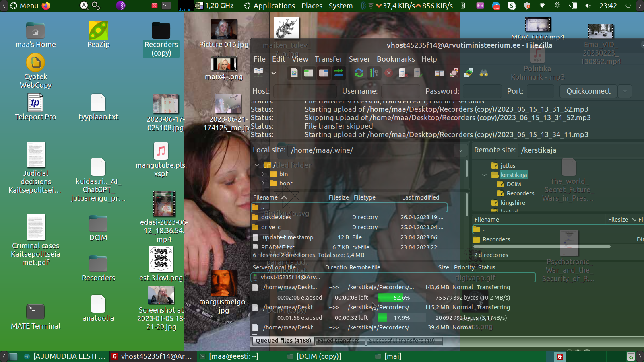Toggle processing of the transfer queue
Viewport: 644px width, 362px height.
point(374,73)
